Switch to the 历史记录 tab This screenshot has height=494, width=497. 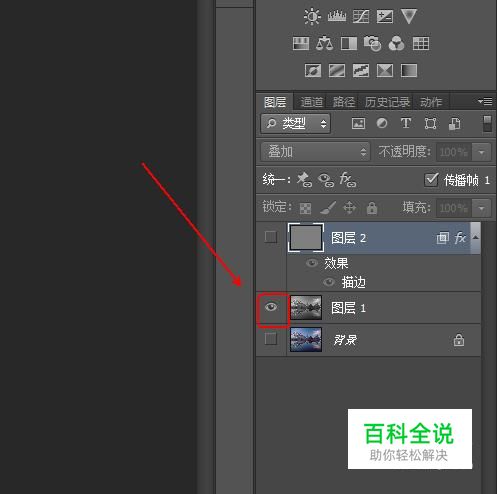click(387, 102)
